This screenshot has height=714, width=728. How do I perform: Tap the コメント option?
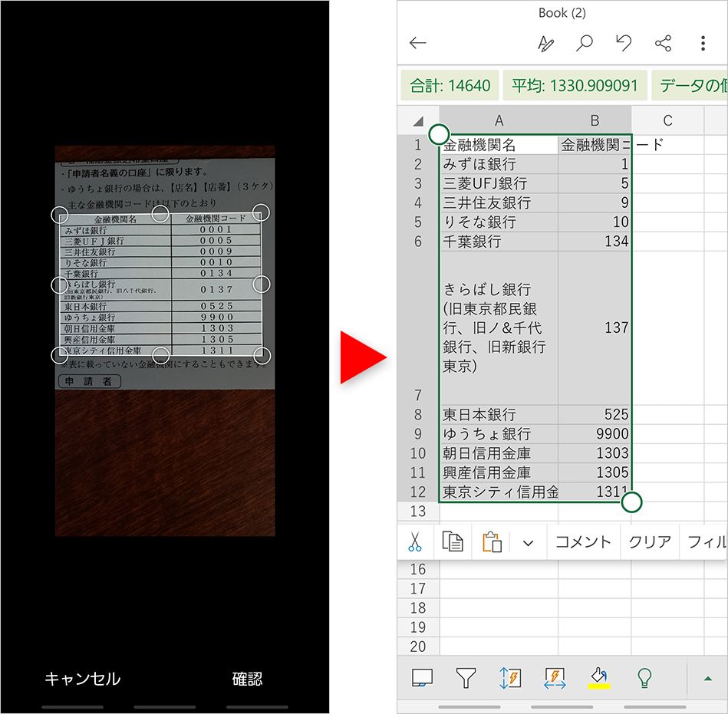(583, 541)
